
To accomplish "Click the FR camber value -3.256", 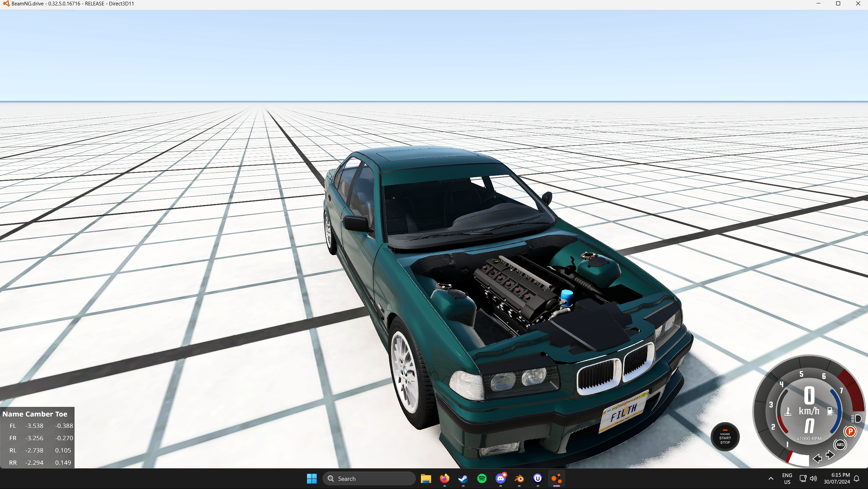I will [34, 438].
